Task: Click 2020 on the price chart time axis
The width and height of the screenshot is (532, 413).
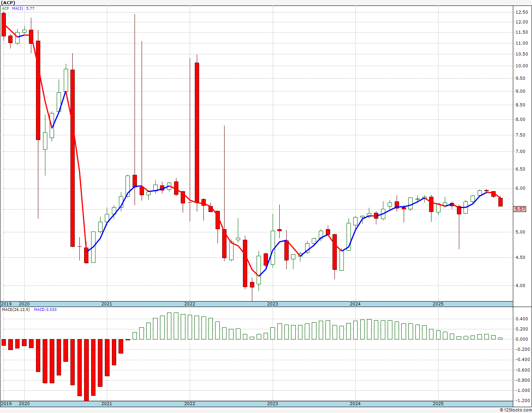Action: click(x=24, y=304)
